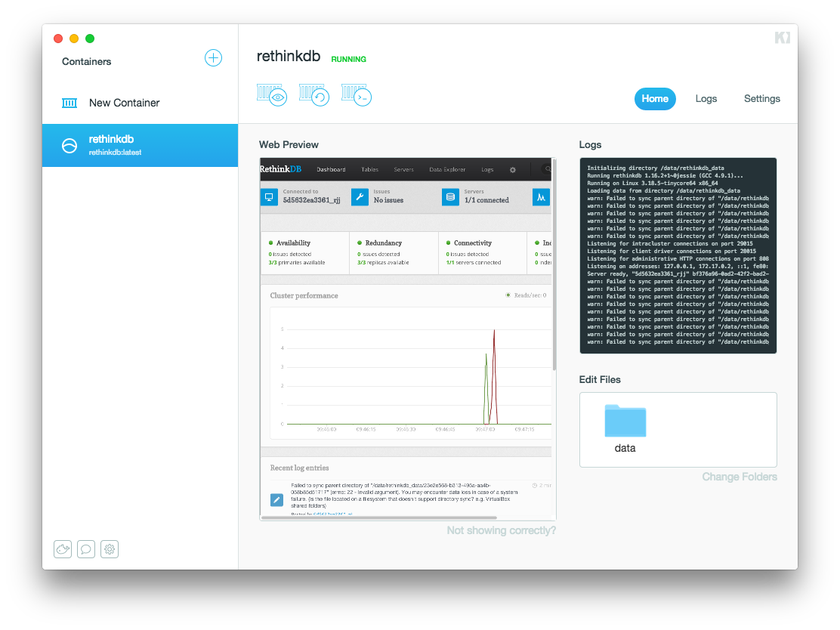Screen dimensions: 840x630
Task: Open RethinkDB settings via the gear icon
Action: [x=513, y=169]
